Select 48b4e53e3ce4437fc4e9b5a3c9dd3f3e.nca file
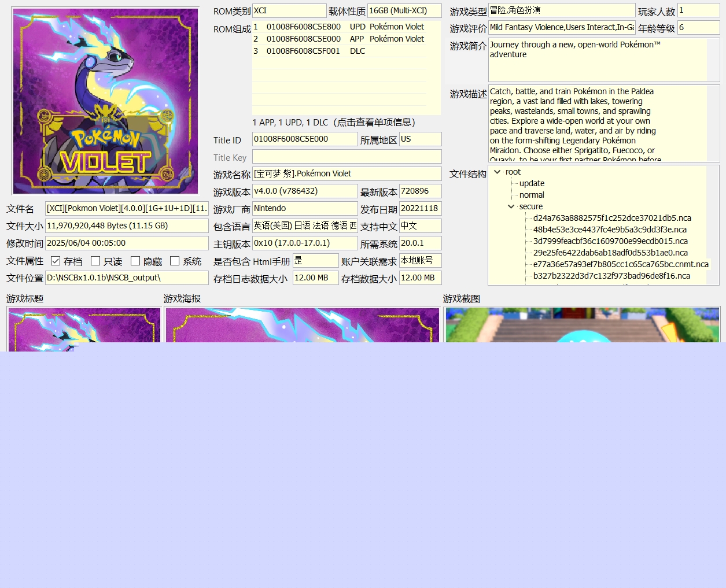Screen dimensions: 726x588 tap(610, 230)
